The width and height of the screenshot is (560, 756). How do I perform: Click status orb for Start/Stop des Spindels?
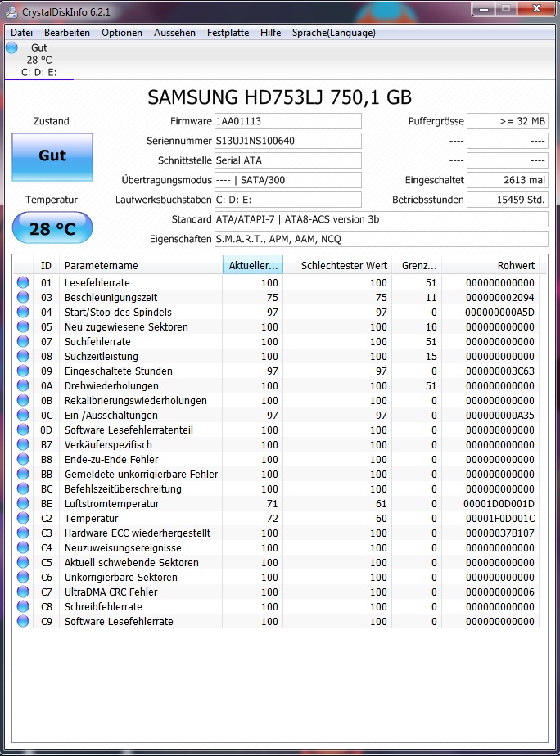click(x=23, y=312)
